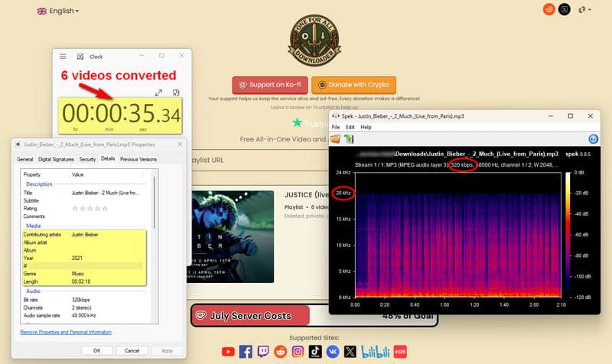
Task: Click 'Remove Properties and Personal Information' link
Action: [66, 332]
